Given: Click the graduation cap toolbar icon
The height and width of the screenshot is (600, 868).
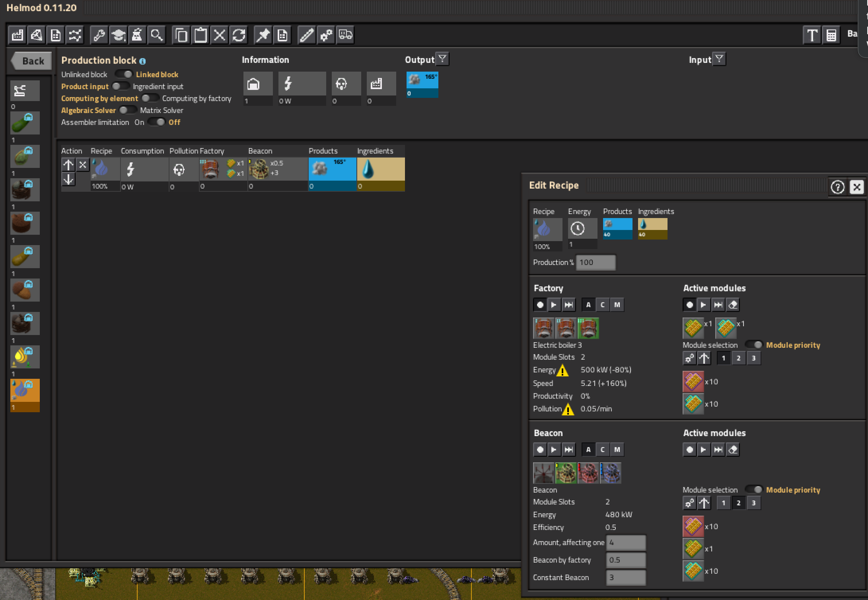Looking at the screenshot, I should pyautogui.click(x=118, y=35).
